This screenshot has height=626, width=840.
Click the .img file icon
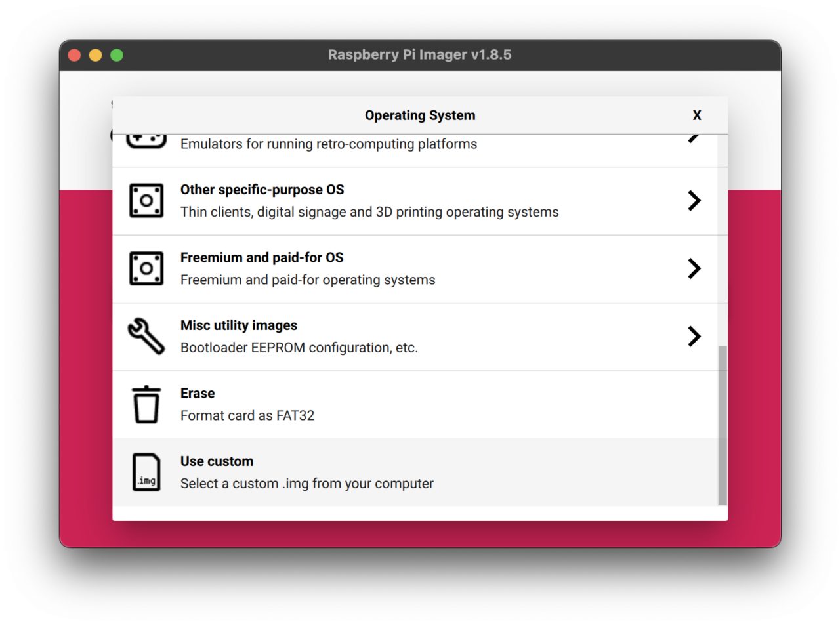tap(146, 472)
